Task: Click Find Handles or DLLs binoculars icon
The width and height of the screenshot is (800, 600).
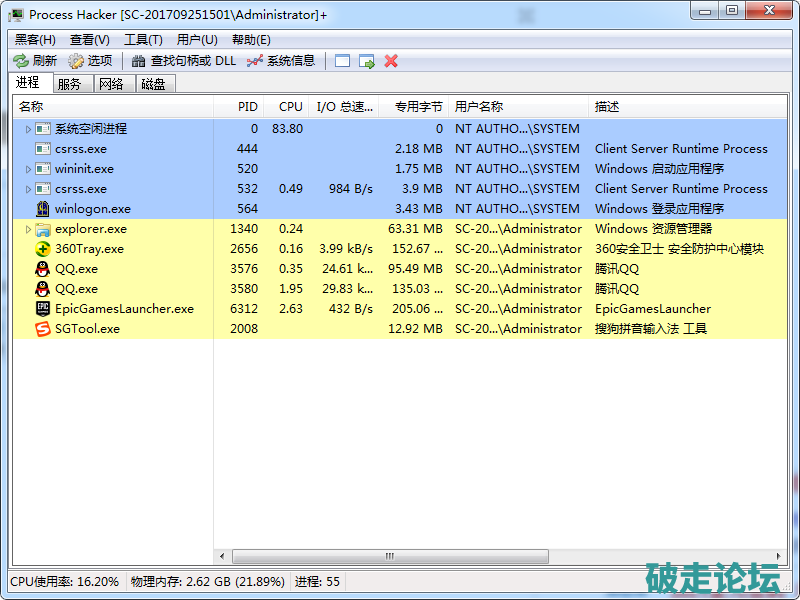Action: tap(139, 61)
